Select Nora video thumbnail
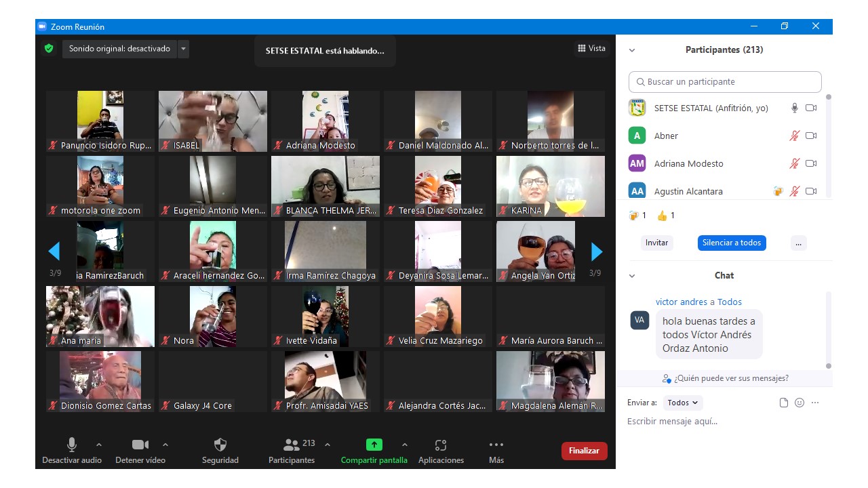The height and width of the screenshot is (488, 868). click(213, 317)
